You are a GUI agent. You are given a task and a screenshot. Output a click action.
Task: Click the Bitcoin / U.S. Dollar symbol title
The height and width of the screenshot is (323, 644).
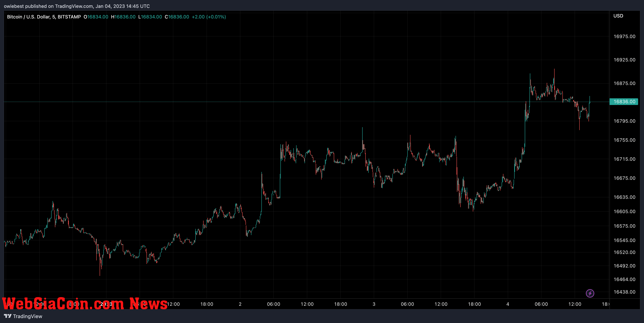tap(44, 17)
